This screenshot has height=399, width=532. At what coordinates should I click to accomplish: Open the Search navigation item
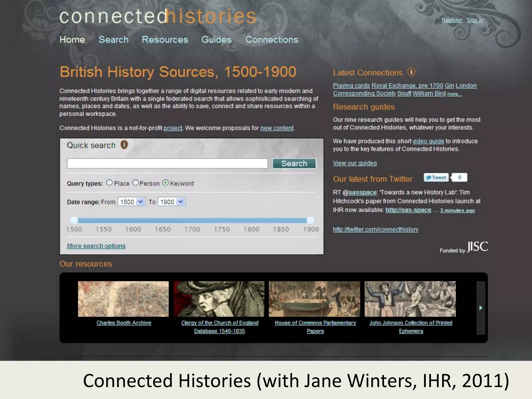click(x=114, y=39)
